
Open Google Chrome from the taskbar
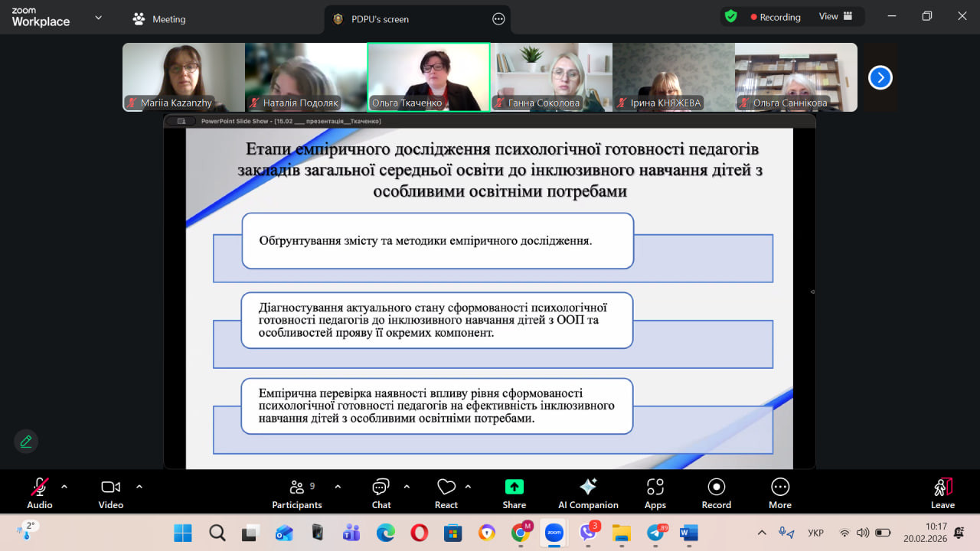pos(521,533)
